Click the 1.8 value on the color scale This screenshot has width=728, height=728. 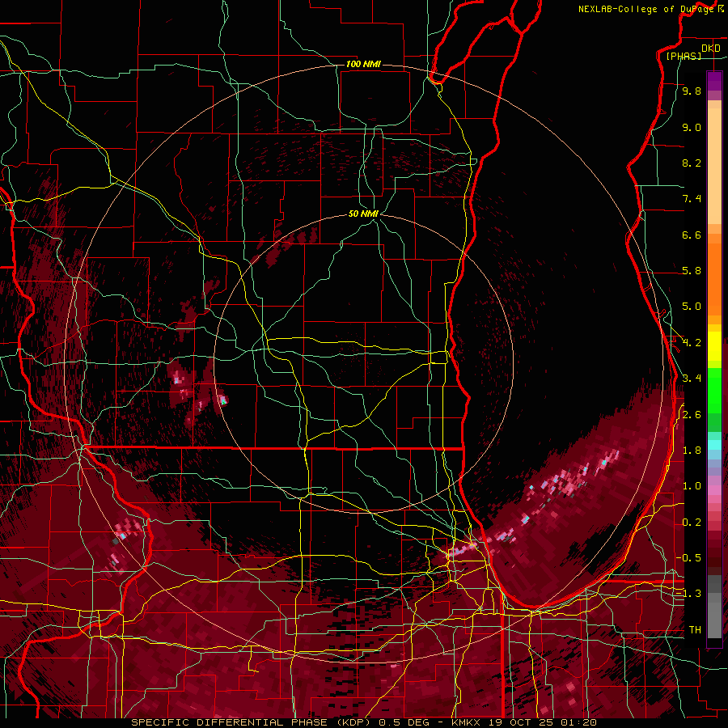tap(692, 451)
